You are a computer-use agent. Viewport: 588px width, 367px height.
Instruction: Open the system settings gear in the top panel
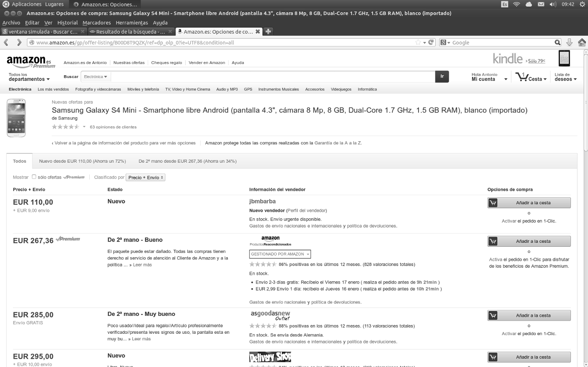tap(582, 4)
